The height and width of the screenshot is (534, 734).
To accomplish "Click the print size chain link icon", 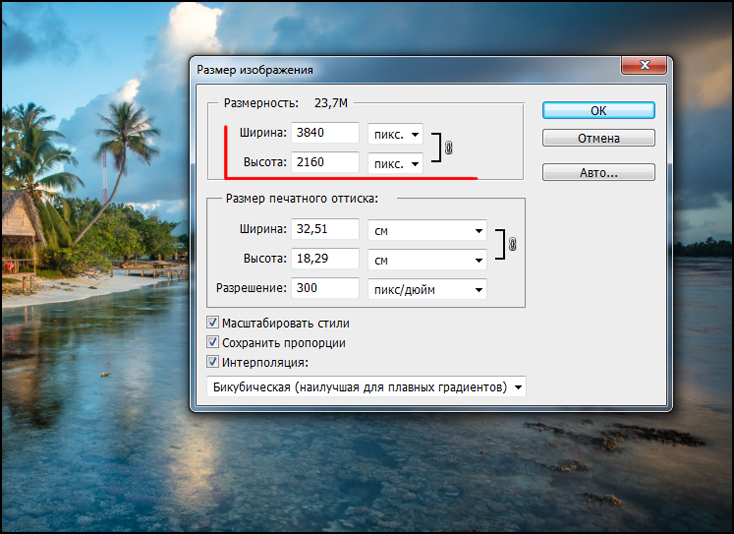I will click(512, 244).
